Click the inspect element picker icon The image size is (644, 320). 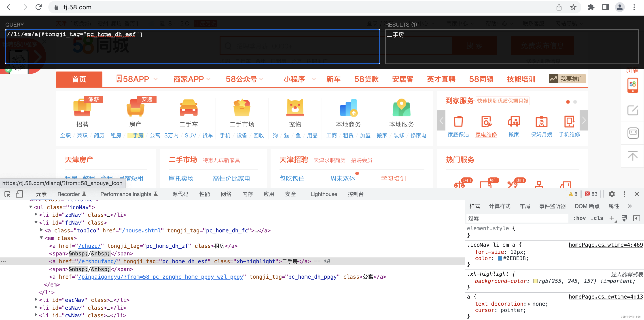pos(8,194)
